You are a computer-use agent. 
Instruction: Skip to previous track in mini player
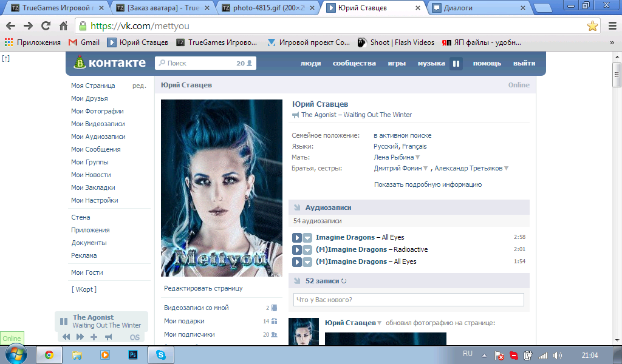66,337
